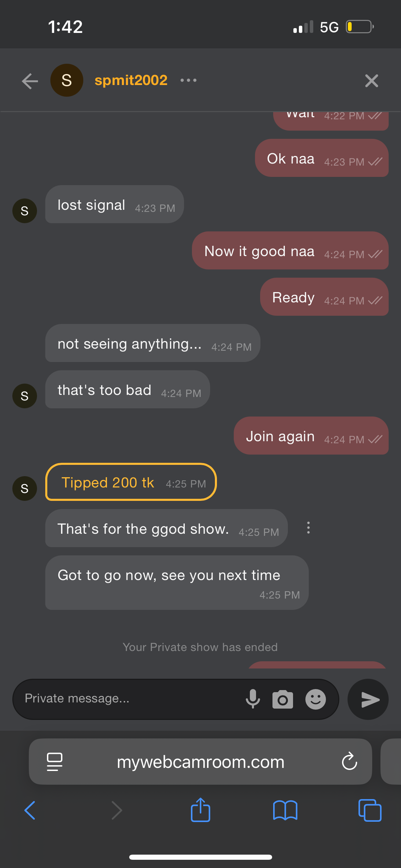Screen dimensions: 401x868
Task: Tap the Safari page settings icon
Action: 54,762
